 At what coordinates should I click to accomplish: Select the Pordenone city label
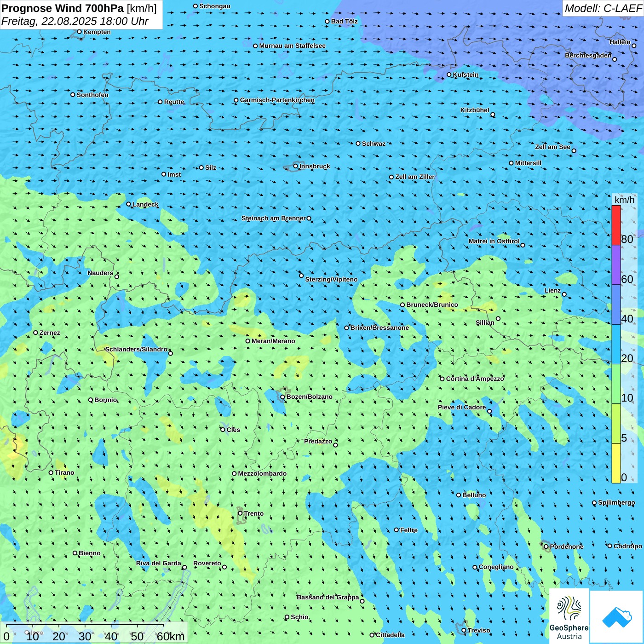pyautogui.click(x=567, y=546)
